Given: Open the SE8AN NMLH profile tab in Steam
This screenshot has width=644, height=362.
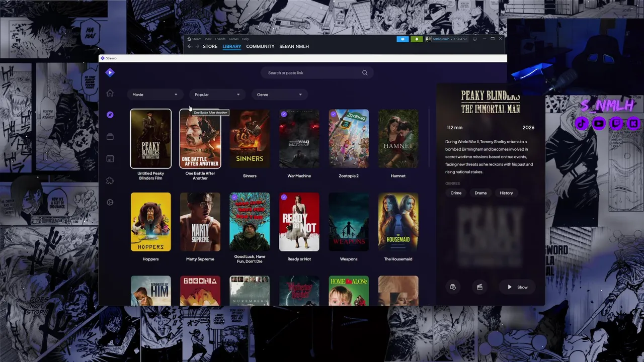Looking at the screenshot, I should pyautogui.click(x=294, y=46).
